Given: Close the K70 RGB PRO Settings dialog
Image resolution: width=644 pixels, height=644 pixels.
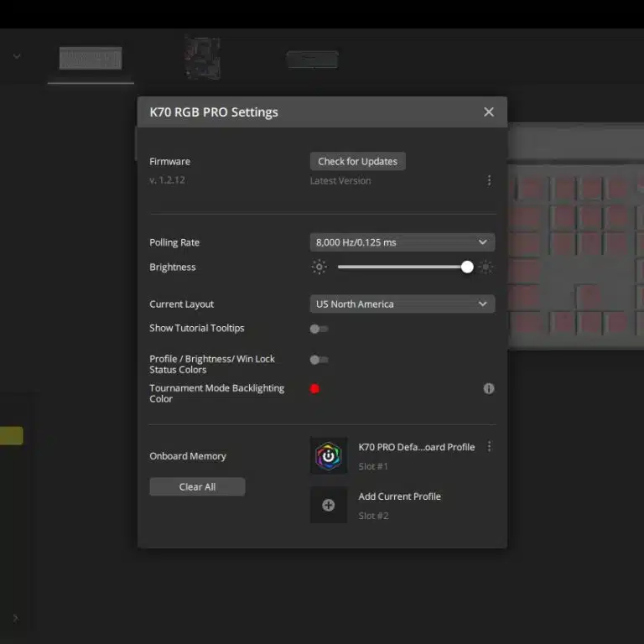Looking at the screenshot, I should click(x=489, y=112).
